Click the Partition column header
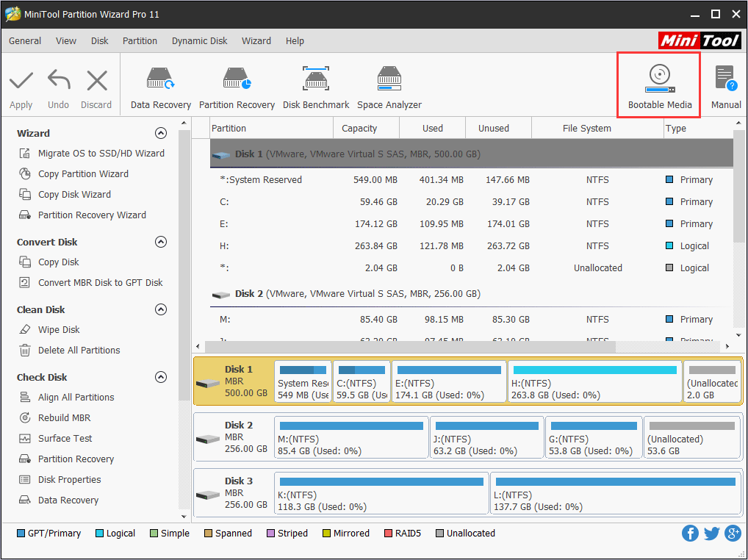 coord(271,129)
